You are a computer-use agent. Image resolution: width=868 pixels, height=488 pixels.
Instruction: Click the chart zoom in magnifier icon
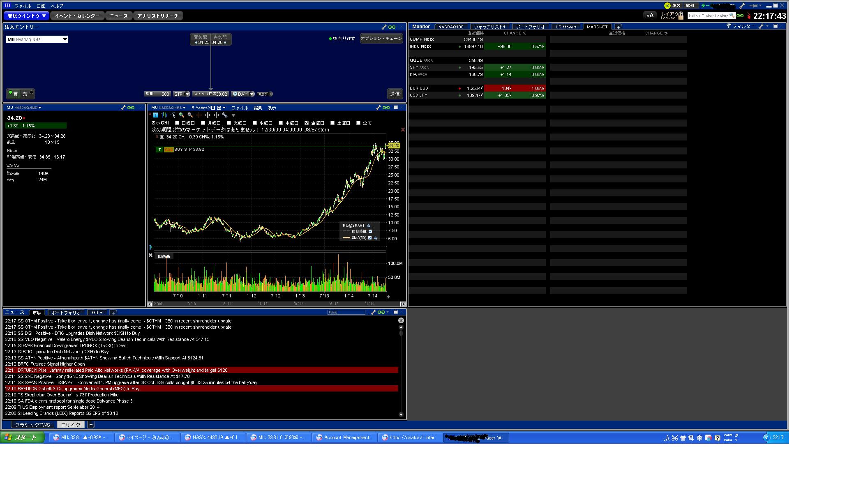tap(181, 115)
